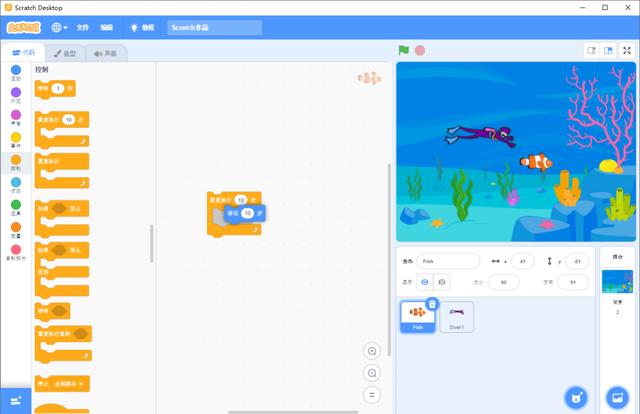The height and width of the screenshot is (414, 640).
Task: Expand the dropdown in the 停止 全部脚本 block
Action: (x=81, y=383)
